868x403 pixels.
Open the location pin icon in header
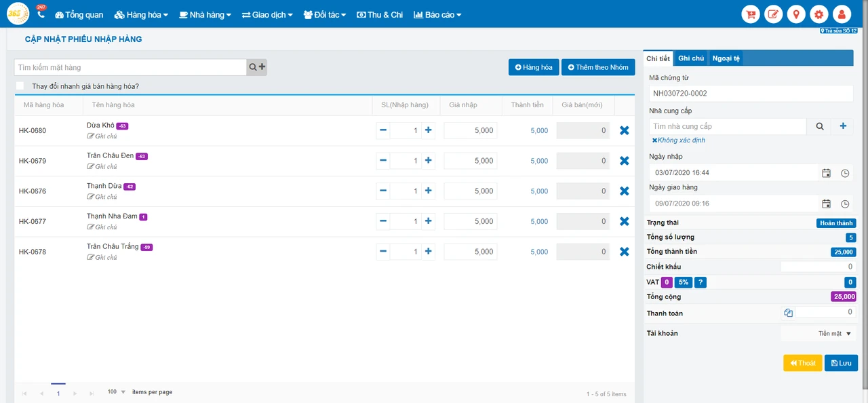point(796,14)
